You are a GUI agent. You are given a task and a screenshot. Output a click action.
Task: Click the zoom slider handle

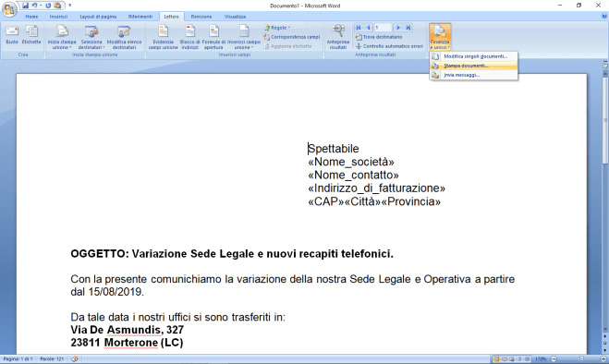pyautogui.click(x=581, y=359)
